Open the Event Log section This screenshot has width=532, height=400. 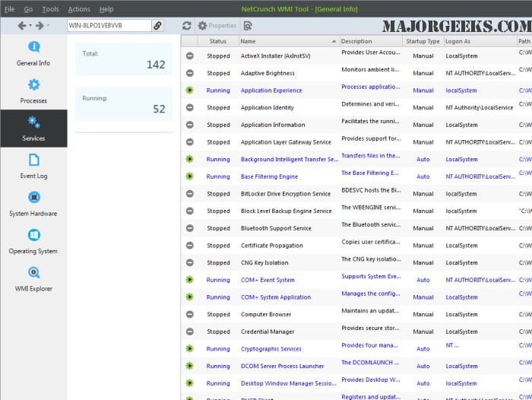[33, 166]
